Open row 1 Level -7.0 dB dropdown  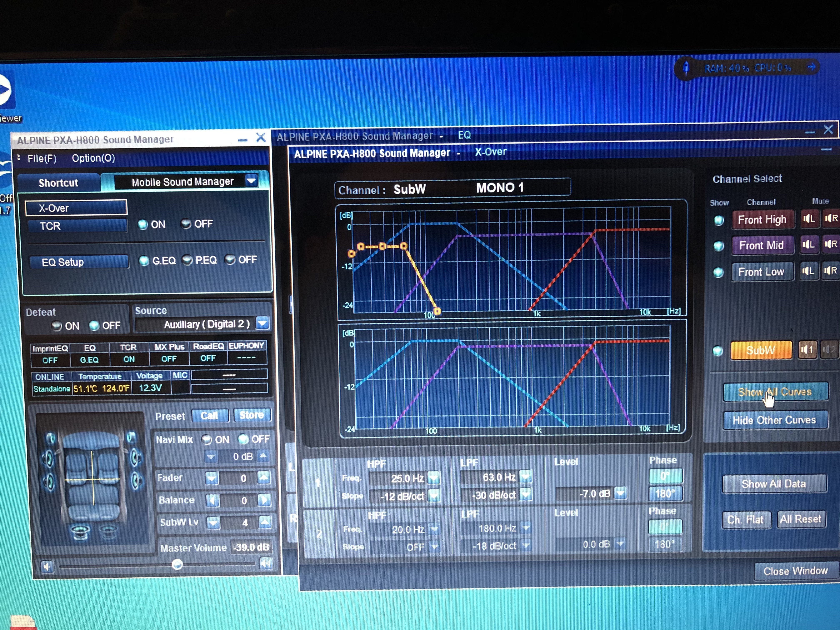click(620, 493)
